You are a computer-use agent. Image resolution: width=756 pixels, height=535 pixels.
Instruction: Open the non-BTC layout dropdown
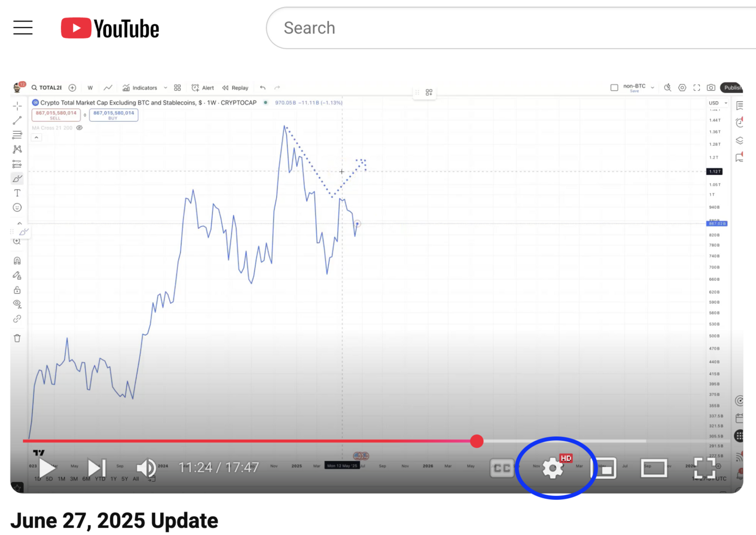pyautogui.click(x=652, y=88)
